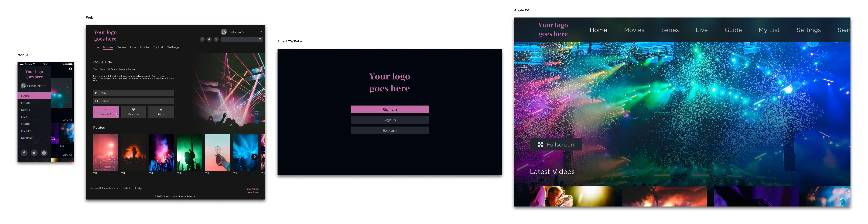Click the Explore button on Smart TV

tap(389, 131)
